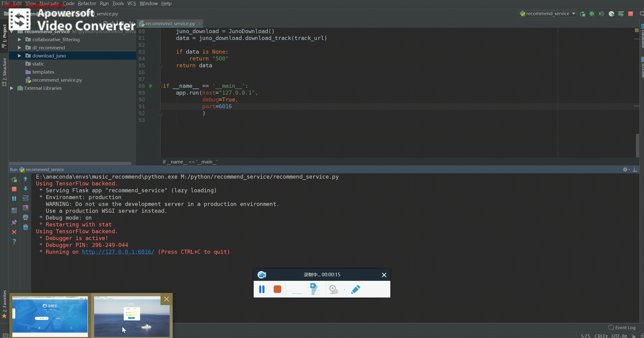The image size is (644, 338).
Task: Click the Scroll to end console icon
Action: tap(26, 208)
